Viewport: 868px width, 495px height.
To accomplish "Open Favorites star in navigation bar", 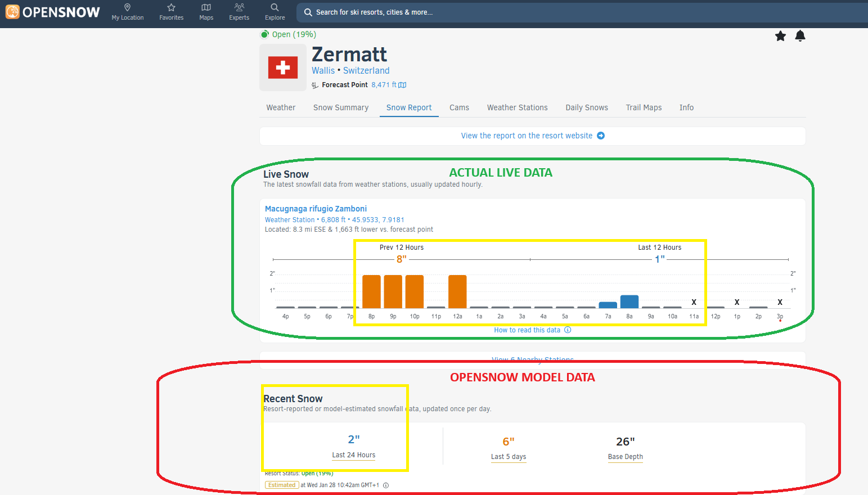I will pyautogui.click(x=172, y=8).
